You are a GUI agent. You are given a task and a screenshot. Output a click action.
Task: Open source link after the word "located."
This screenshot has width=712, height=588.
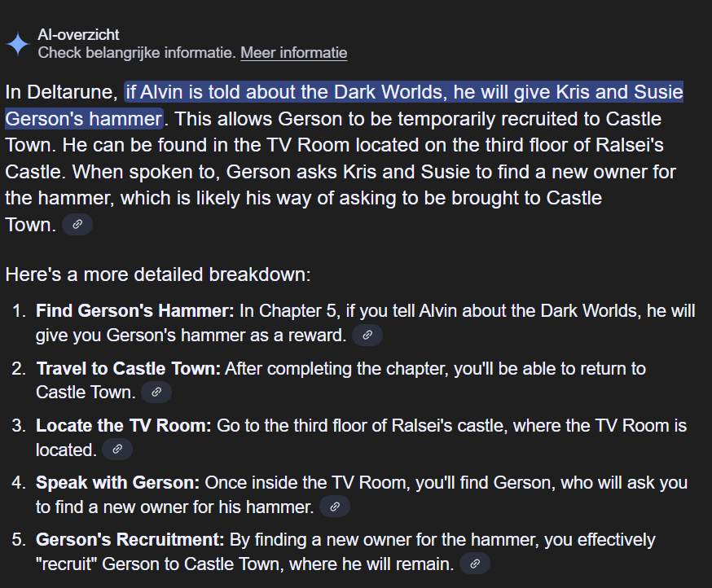117,450
